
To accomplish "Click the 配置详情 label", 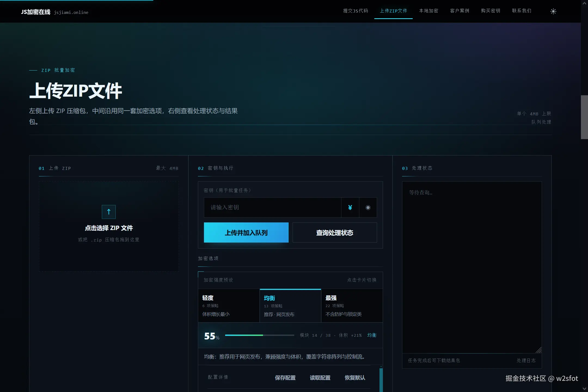I will click(218, 377).
